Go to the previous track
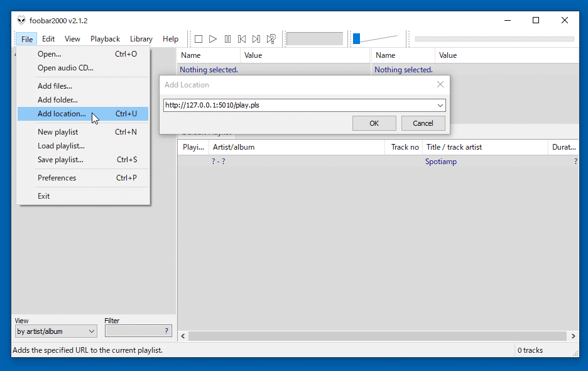Image resolution: width=588 pixels, height=371 pixels. point(242,39)
